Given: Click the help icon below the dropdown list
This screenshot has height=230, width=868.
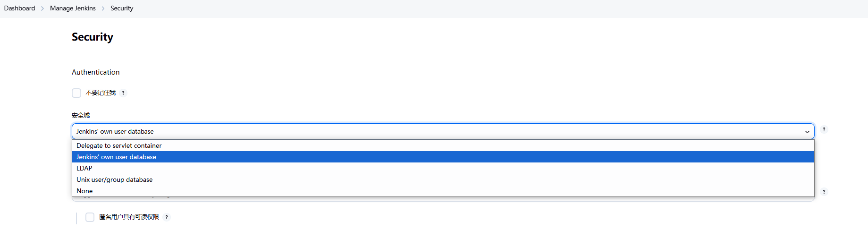Looking at the screenshot, I should [824, 192].
